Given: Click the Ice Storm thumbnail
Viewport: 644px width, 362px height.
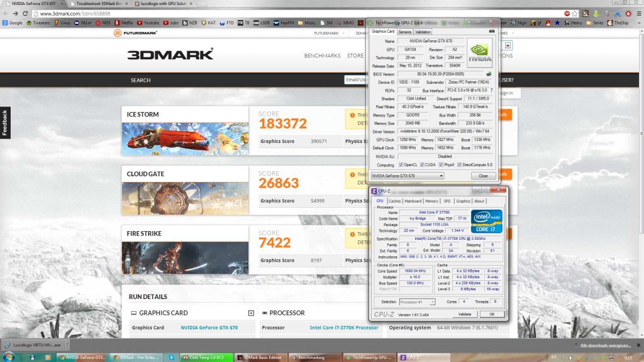Looking at the screenshot, I should (185, 139).
